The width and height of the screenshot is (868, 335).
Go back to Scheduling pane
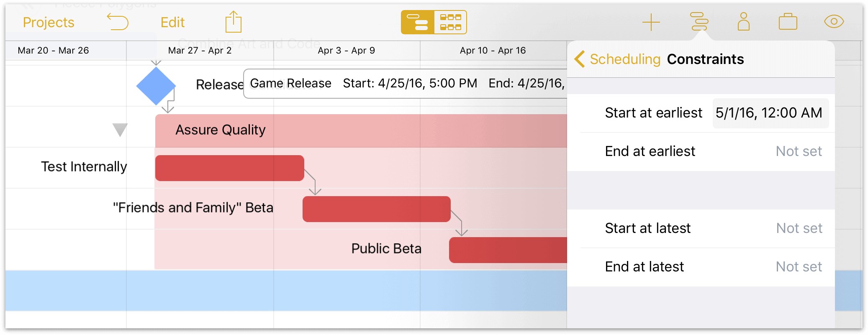pyautogui.click(x=618, y=59)
